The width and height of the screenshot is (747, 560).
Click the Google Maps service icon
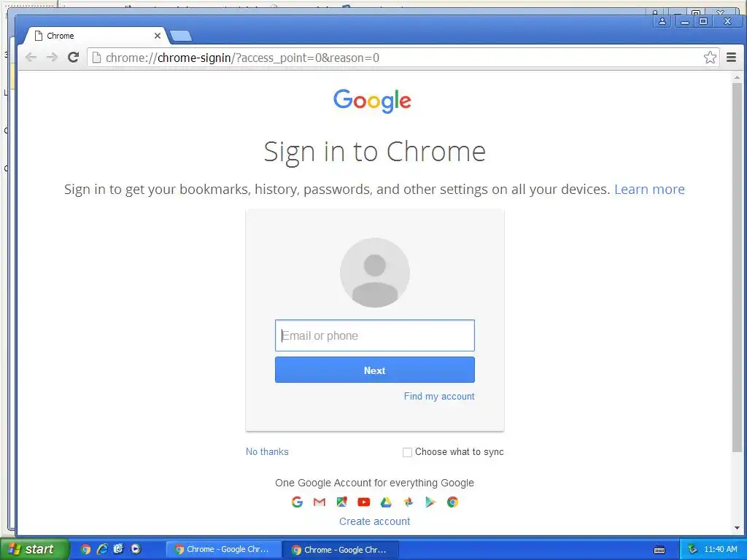click(341, 502)
